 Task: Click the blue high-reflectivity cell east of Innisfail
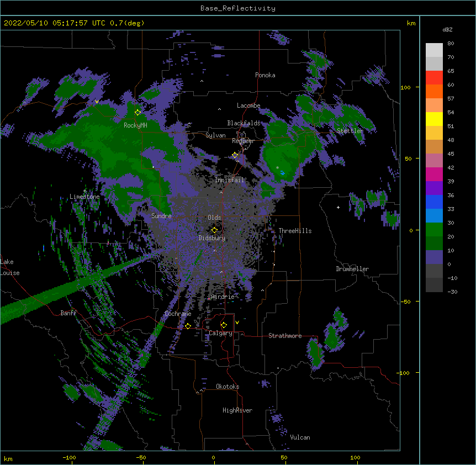pos(283,173)
